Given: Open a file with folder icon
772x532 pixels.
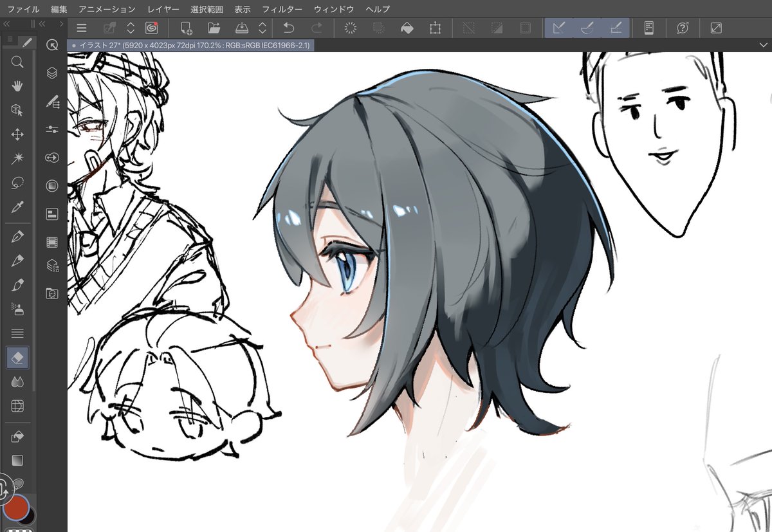Looking at the screenshot, I should pos(214,28).
